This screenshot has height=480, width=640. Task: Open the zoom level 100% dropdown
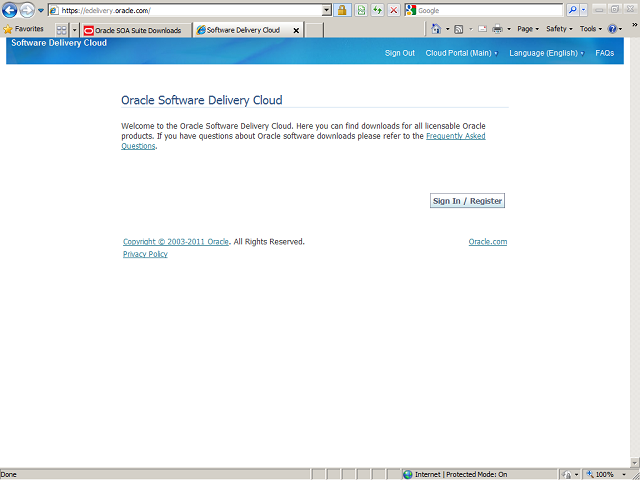point(605,474)
